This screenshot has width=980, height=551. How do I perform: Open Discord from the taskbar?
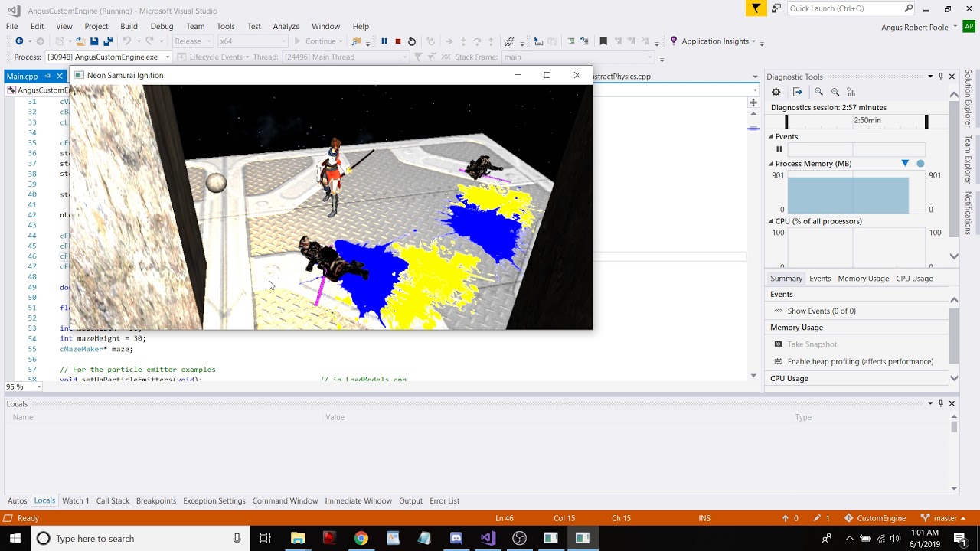coord(456,538)
